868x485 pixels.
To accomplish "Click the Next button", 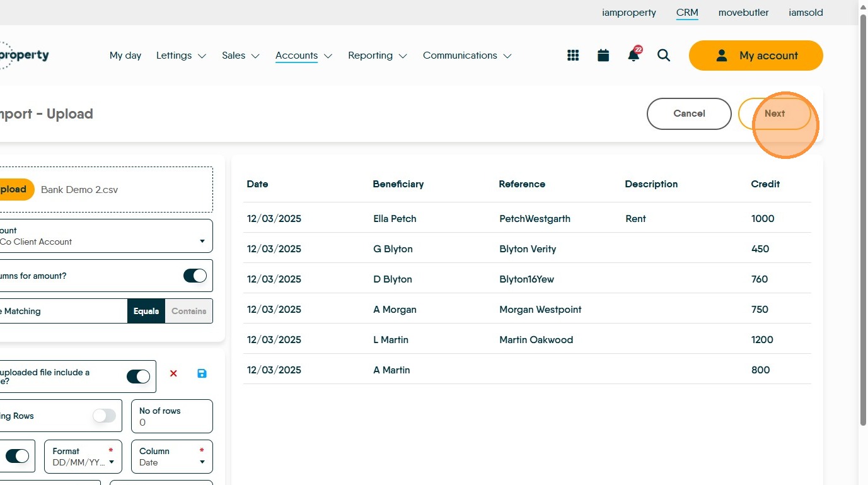I will point(775,114).
